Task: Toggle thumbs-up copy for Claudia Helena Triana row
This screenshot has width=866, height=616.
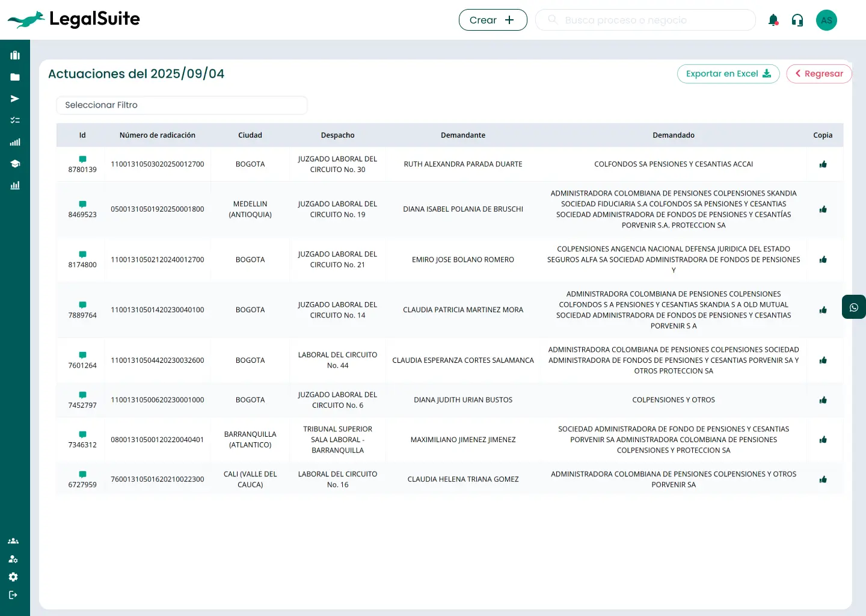Action: [823, 479]
